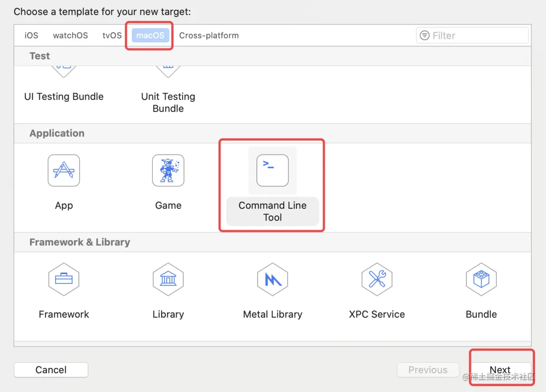The height and width of the screenshot is (392, 546).
Task: Click the Framework label text
Action: pos(64,314)
